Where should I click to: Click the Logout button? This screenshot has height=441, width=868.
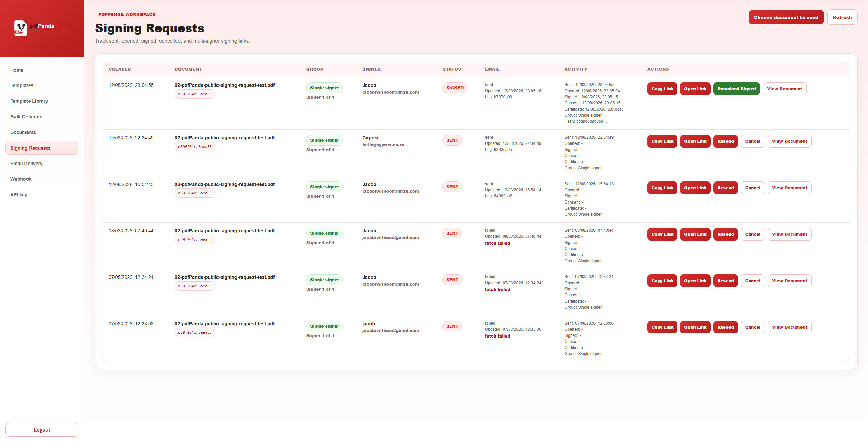(x=42, y=430)
